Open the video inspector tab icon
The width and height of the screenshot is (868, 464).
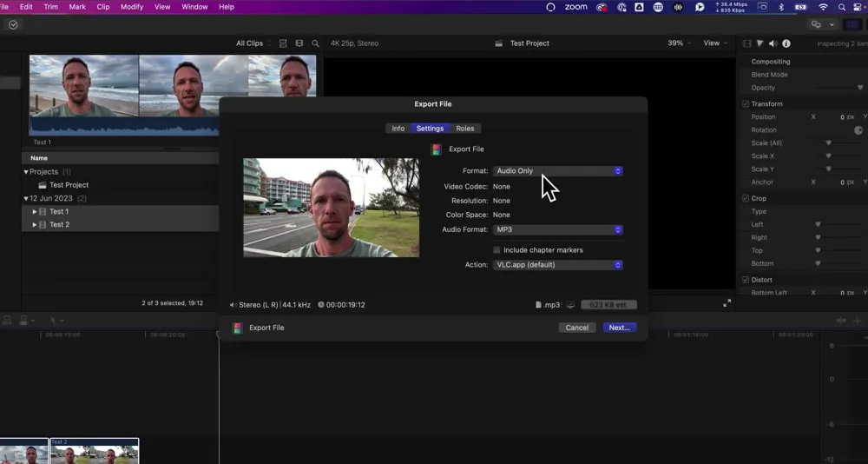point(747,43)
